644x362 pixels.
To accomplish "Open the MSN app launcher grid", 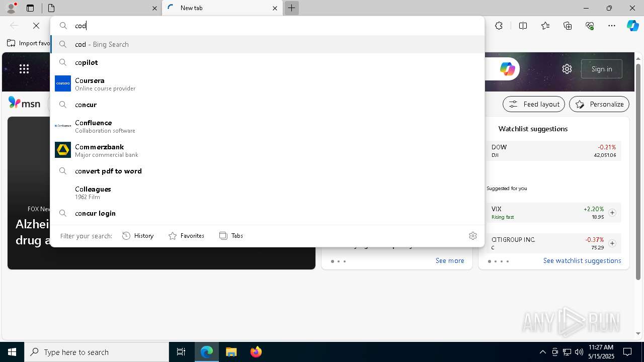I will pos(24,69).
